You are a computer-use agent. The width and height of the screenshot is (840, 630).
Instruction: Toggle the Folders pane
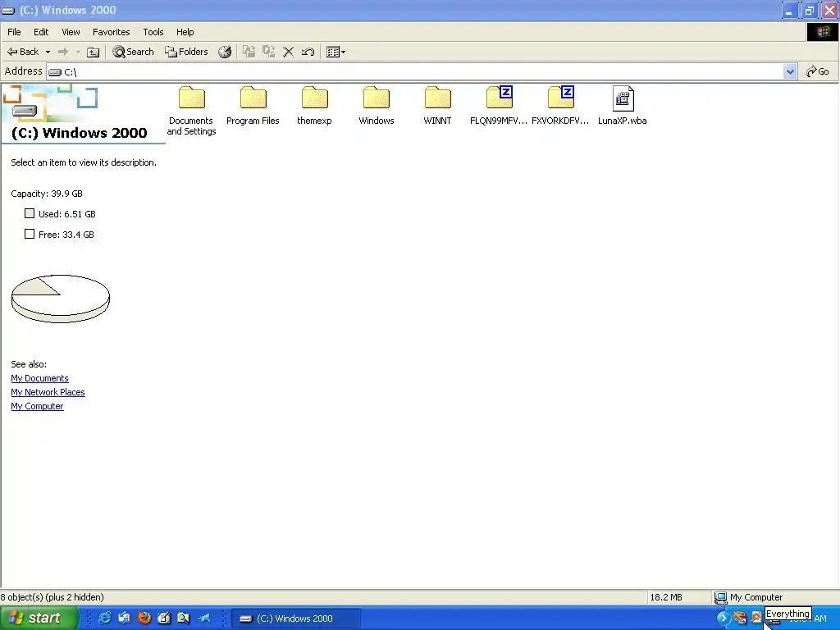tap(186, 52)
